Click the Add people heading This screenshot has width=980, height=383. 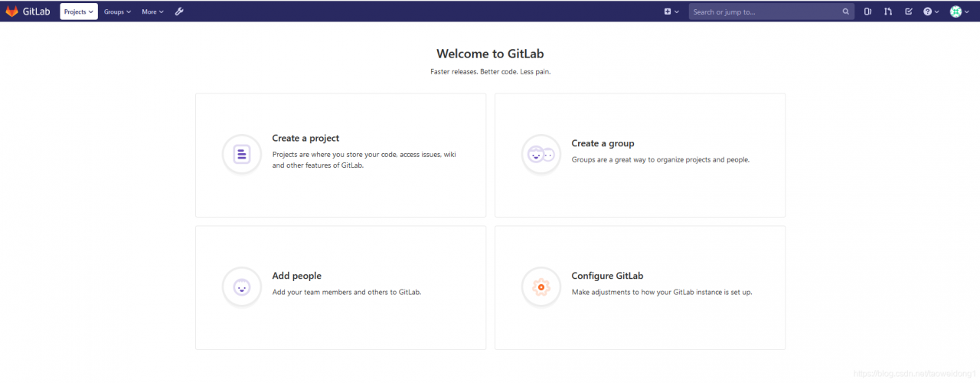pyautogui.click(x=297, y=276)
